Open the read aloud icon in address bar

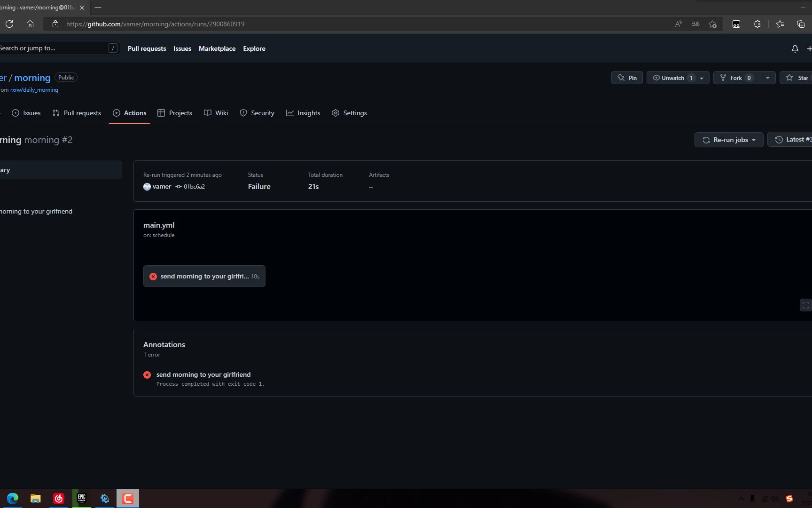tap(679, 24)
